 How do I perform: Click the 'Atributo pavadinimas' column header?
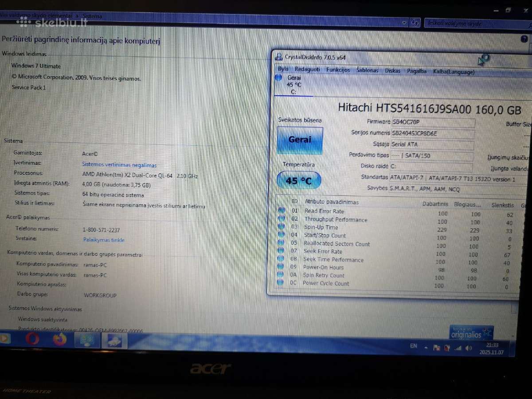coord(332,202)
